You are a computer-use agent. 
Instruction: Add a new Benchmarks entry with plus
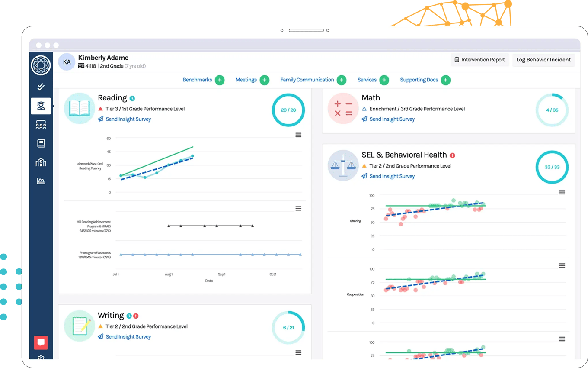pos(220,80)
